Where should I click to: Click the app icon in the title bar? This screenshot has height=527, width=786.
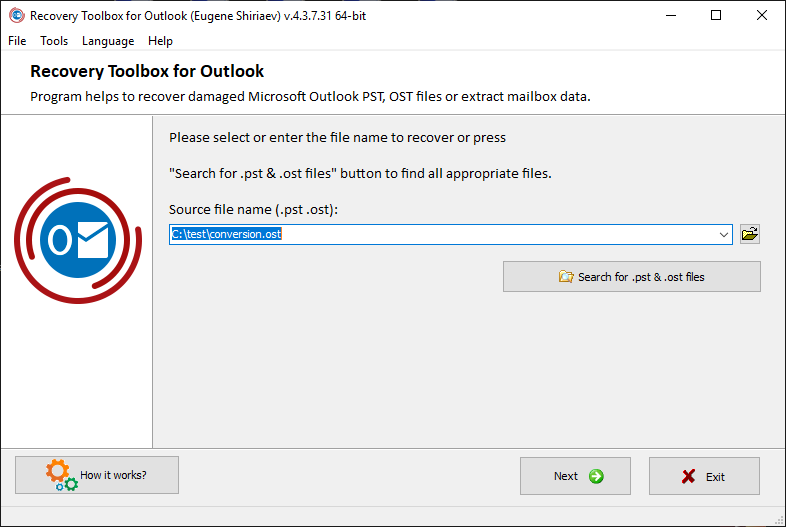(17, 16)
